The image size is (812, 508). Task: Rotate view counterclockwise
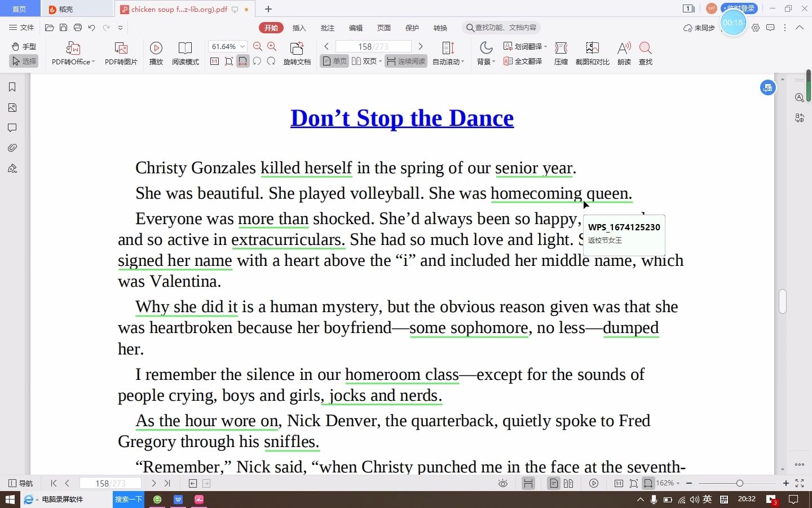pyautogui.click(x=257, y=61)
